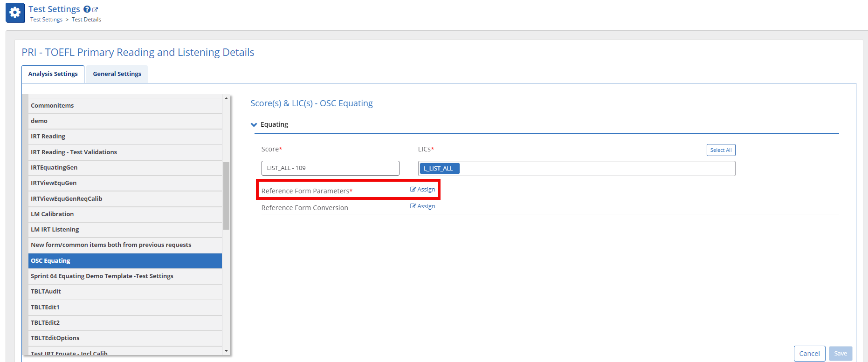Open the help question mark icon
Screen dimensions: 868x362
click(87, 9)
